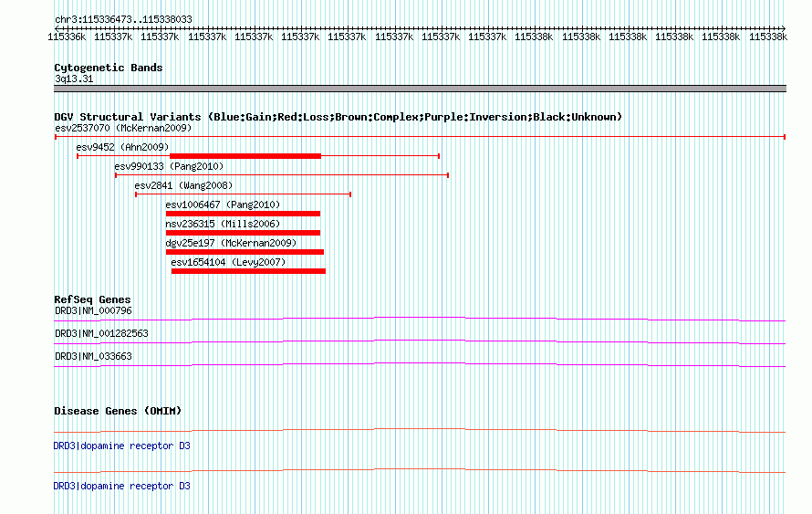
Task: Click the esv2841 (Wang2008) variant label
Action: (183, 185)
